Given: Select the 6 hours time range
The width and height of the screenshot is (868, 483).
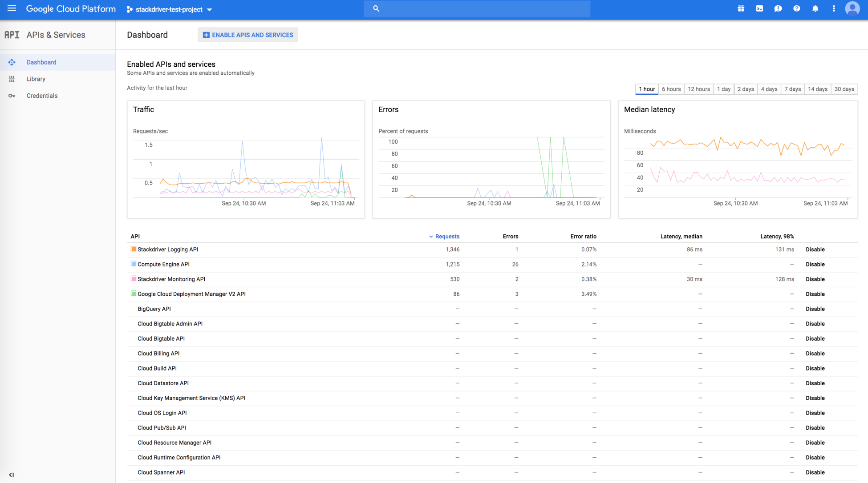Looking at the screenshot, I should pos(671,89).
